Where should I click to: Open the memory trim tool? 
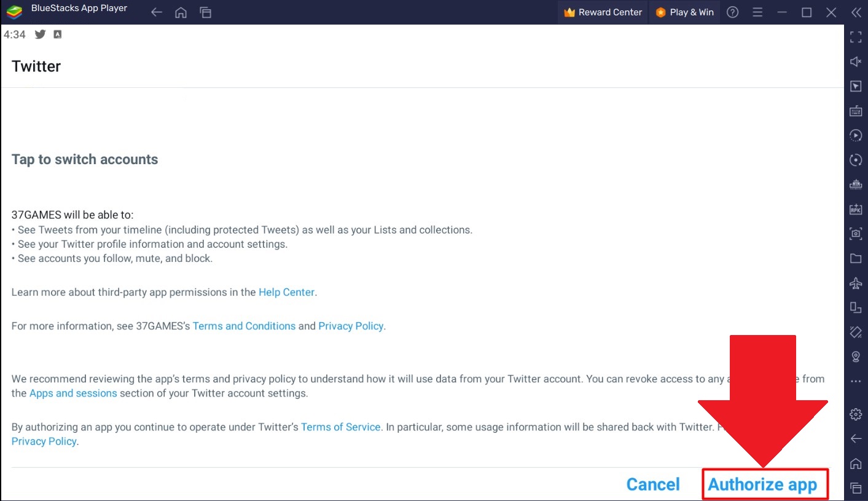coord(856,184)
